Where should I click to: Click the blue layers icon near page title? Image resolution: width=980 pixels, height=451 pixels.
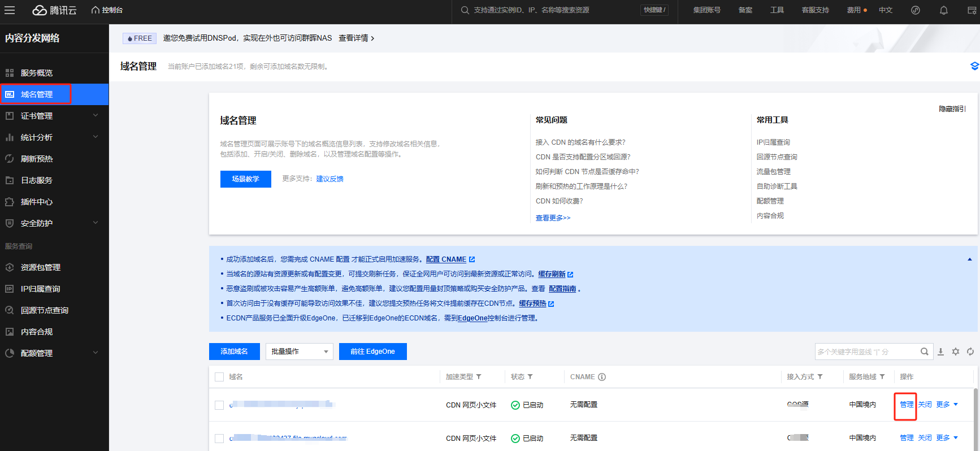(974, 66)
